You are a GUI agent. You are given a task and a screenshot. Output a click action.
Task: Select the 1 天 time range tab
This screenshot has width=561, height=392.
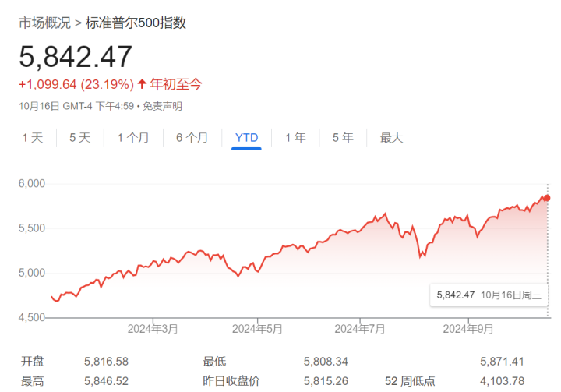33,137
